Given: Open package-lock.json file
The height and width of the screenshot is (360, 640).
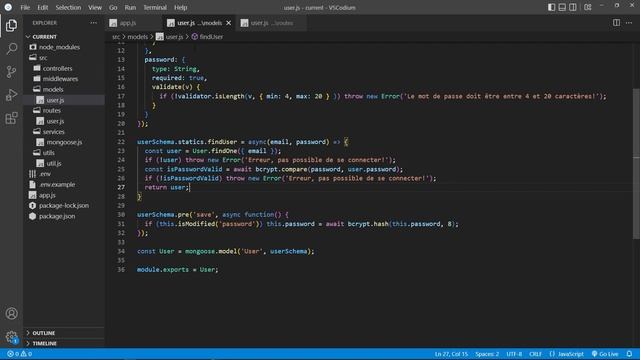Looking at the screenshot, I should pos(64,206).
